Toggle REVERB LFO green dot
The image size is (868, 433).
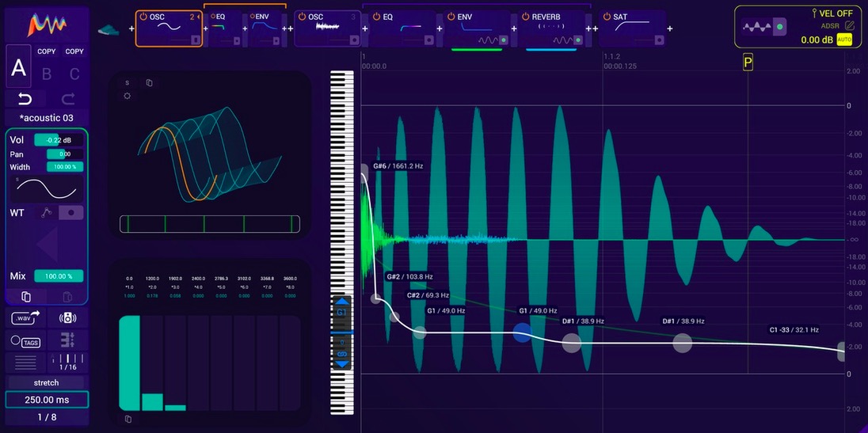tap(578, 40)
